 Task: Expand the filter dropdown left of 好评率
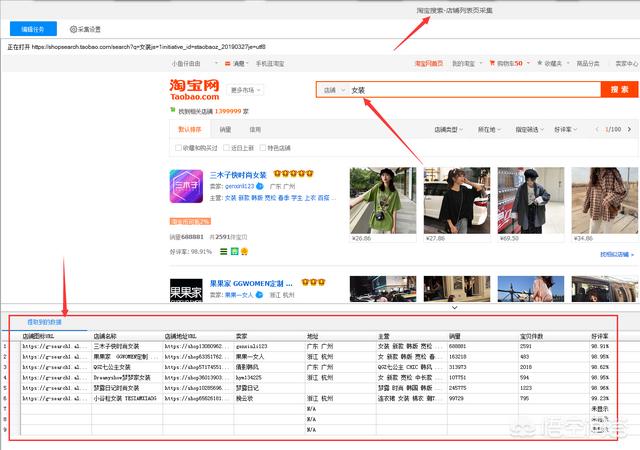pos(529,129)
